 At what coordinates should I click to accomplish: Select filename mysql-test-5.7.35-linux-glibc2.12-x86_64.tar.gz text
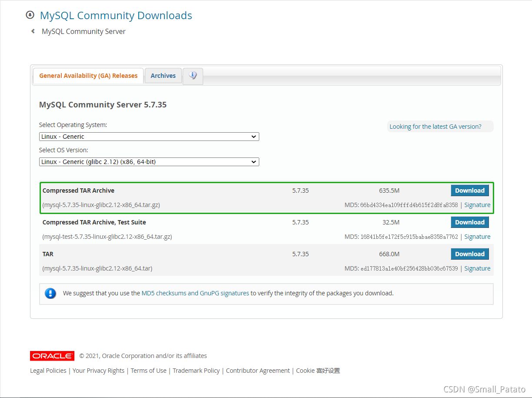click(x=107, y=237)
